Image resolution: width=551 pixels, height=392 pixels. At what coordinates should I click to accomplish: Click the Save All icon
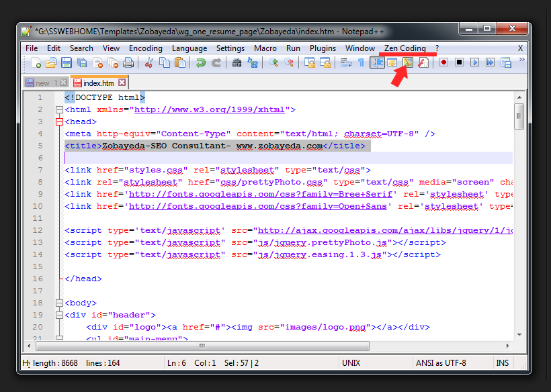point(82,63)
